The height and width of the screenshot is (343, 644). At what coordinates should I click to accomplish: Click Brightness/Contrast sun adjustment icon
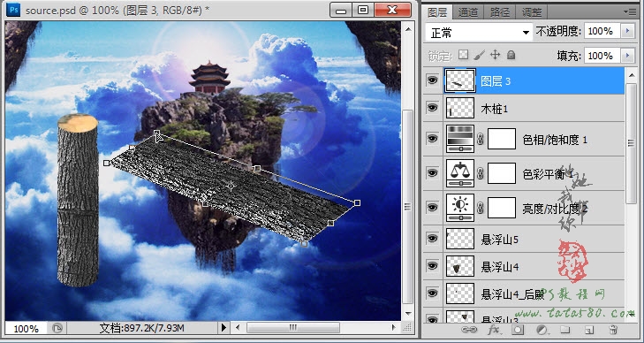point(460,207)
